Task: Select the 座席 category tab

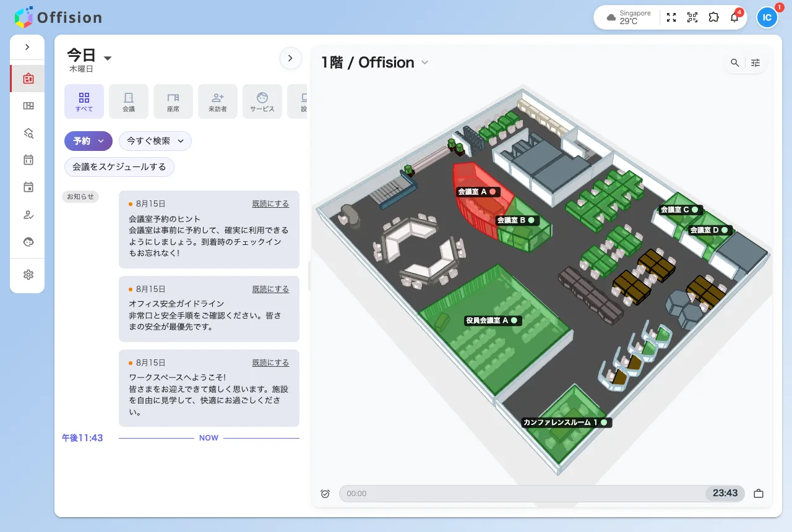Action: 173,101
